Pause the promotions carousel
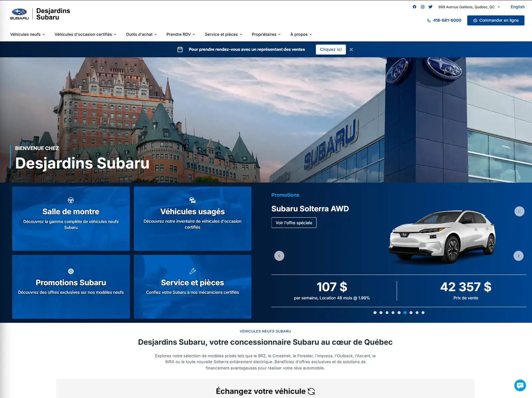Screen dimensions: 532x398 pos(519,211)
